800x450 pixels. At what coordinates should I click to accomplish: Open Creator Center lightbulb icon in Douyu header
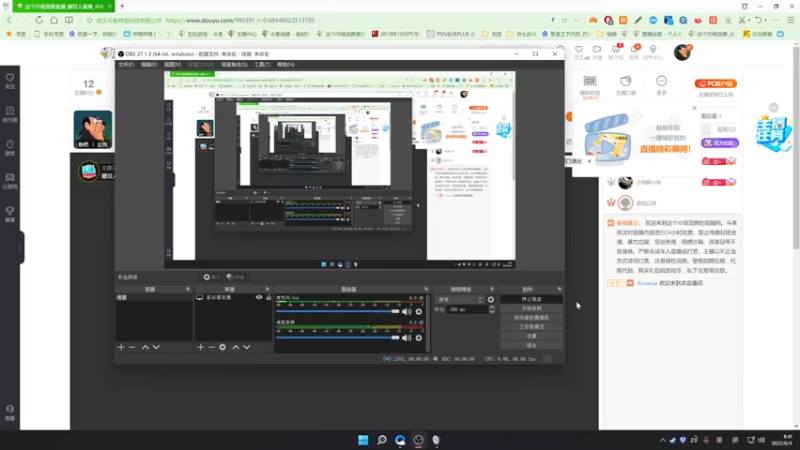653,52
